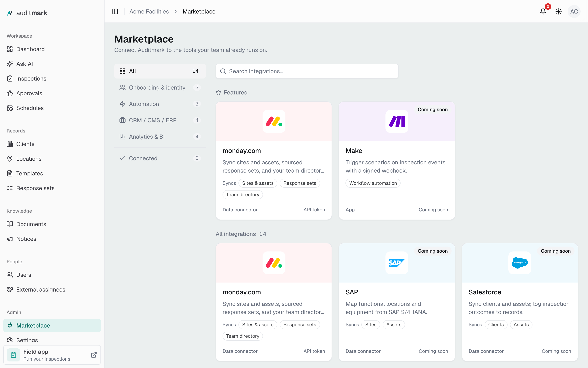Click the Assets tag on the SAP card

(394, 324)
